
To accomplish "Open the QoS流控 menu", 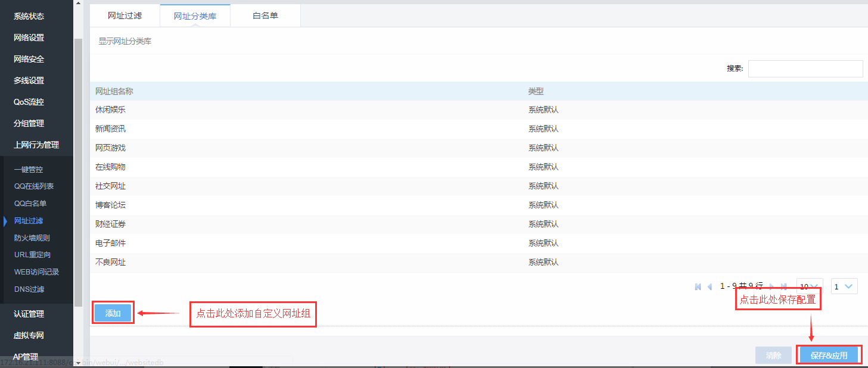I will (29, 102).
